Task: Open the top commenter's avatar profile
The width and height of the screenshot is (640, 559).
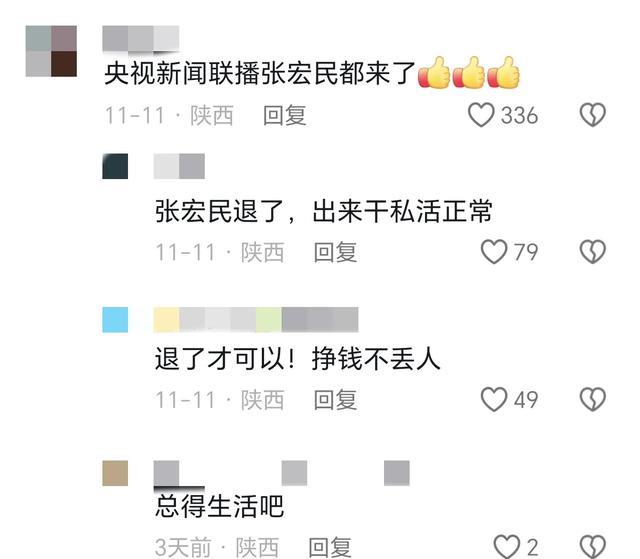Action: click(51, 51)
